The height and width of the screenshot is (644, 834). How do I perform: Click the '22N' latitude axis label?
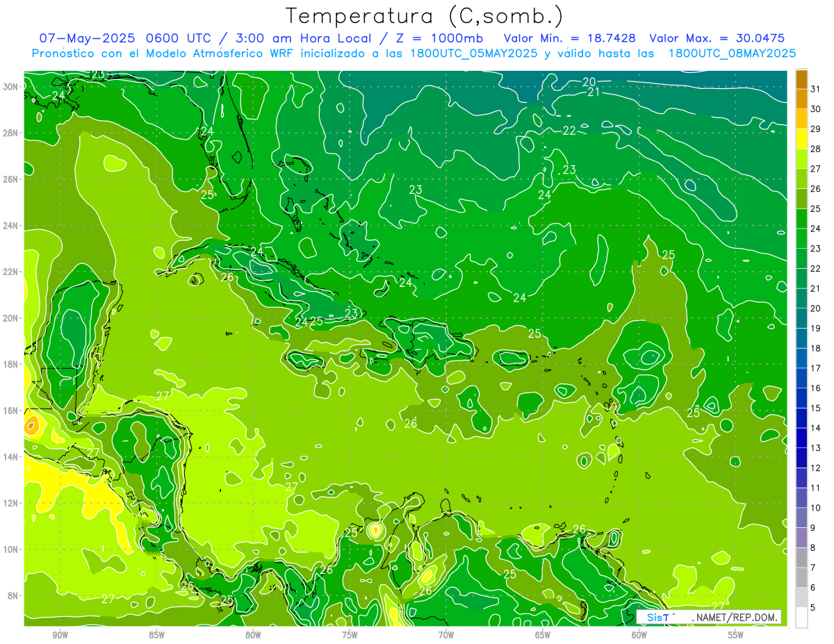tap(10, 272)
